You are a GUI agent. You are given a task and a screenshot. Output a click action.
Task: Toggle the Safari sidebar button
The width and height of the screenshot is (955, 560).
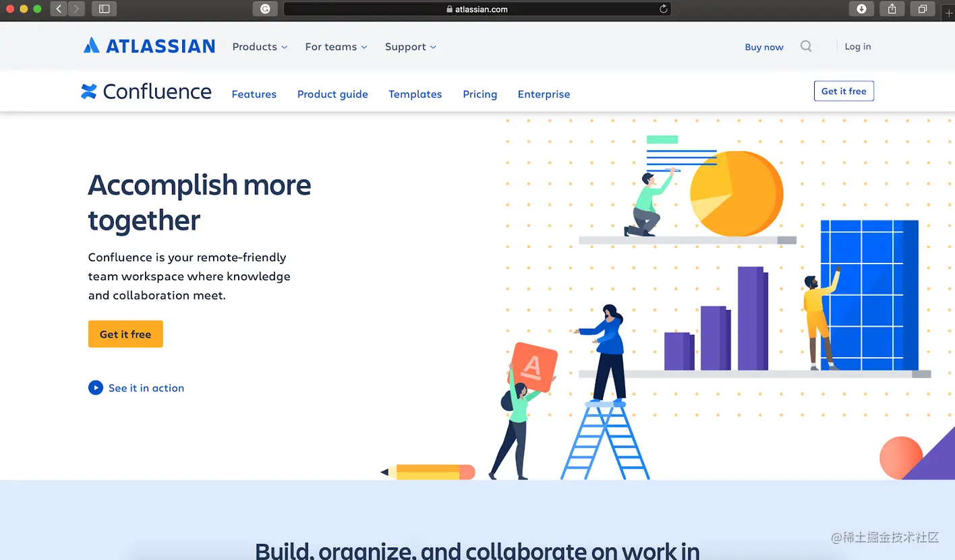pyautogui.click(x=104, y=9)
